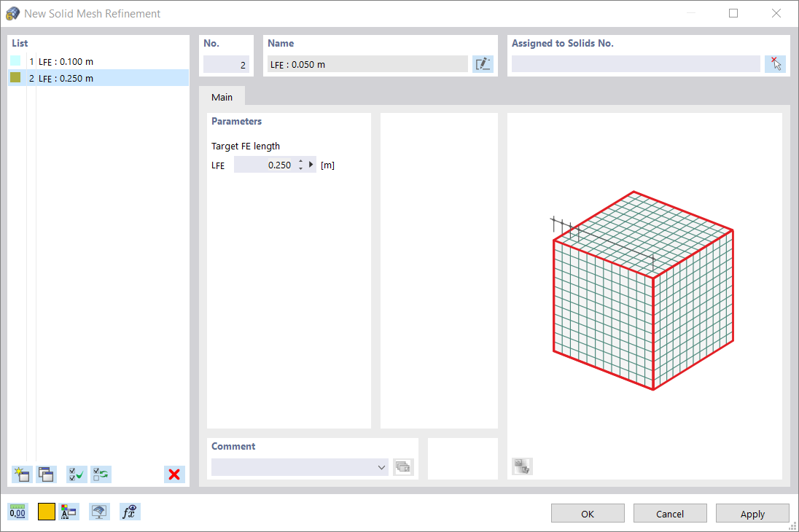Click cyan color swatch for item 1

[x=16, y=61]
